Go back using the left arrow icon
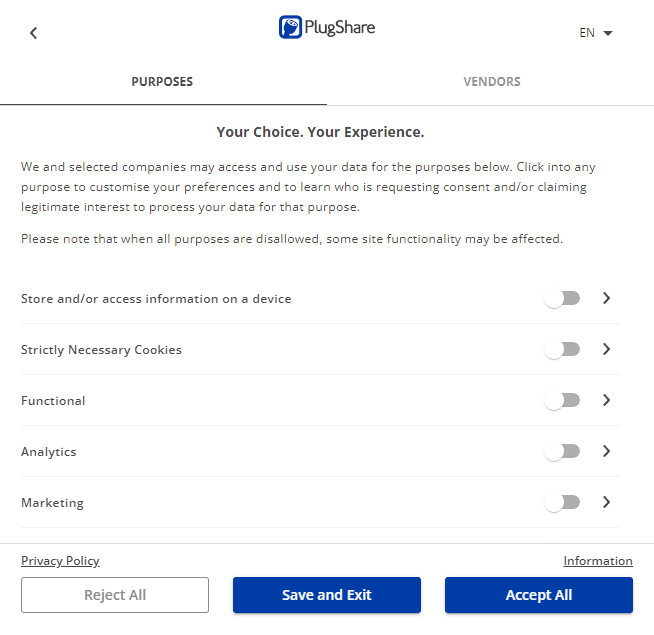 (x=33, y=33)
